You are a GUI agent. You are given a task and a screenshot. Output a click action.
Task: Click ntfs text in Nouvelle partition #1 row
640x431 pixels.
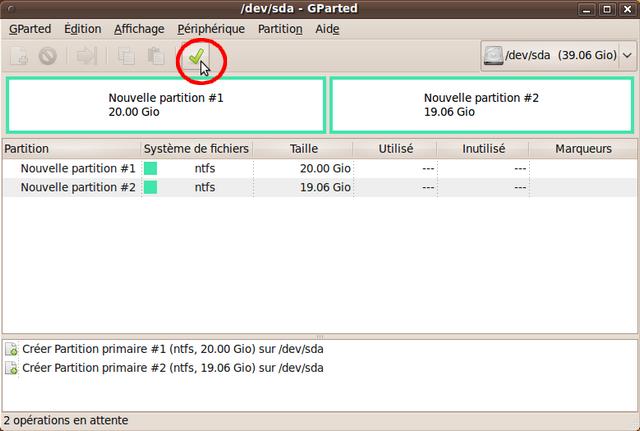click(x=204, y=169)
